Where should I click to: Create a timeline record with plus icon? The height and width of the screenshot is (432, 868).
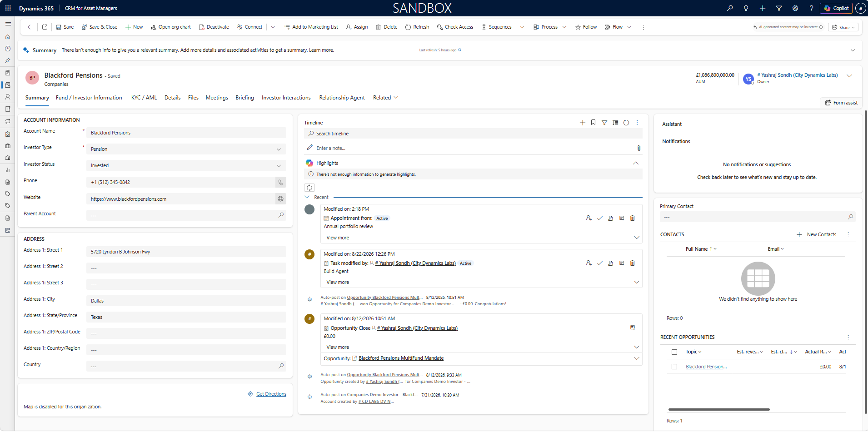(x=583, y=123)
